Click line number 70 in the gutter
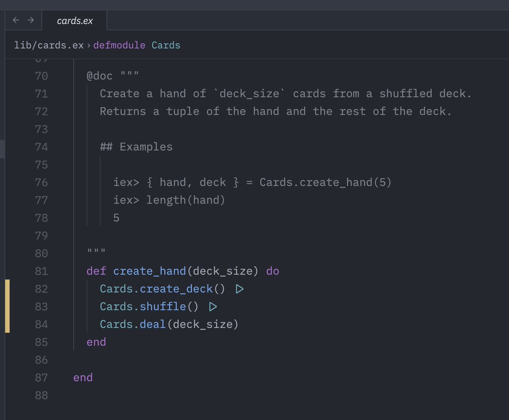 coord(42,76)
